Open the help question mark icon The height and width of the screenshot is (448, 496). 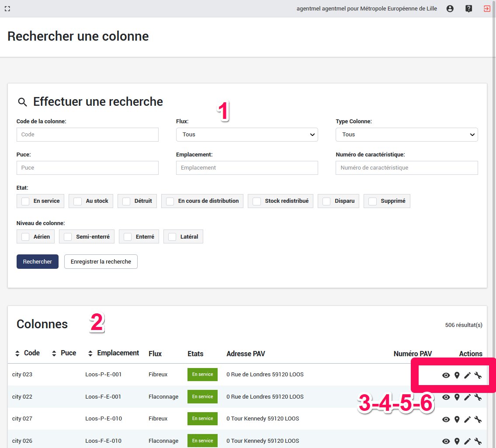click(x=468, y=9)
